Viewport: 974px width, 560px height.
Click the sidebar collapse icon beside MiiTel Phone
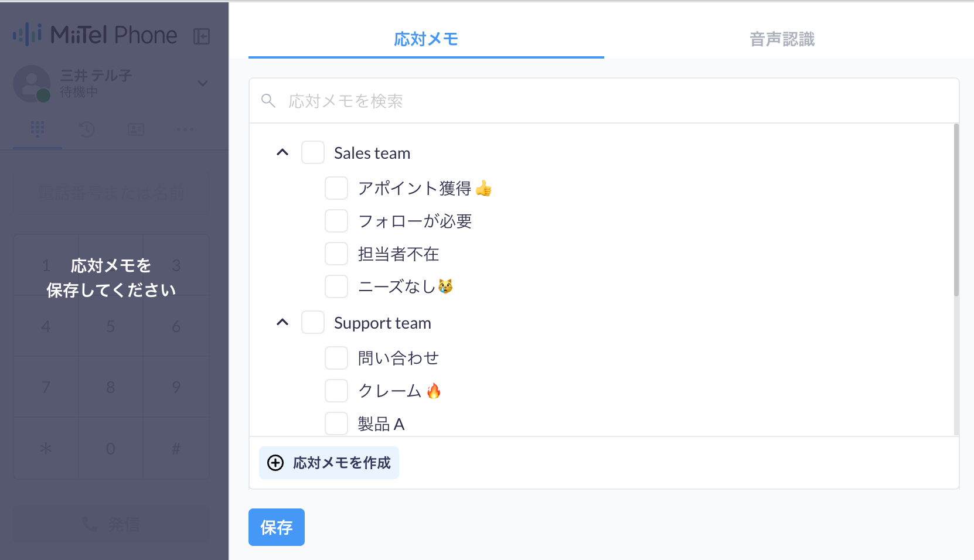point(202,36)
